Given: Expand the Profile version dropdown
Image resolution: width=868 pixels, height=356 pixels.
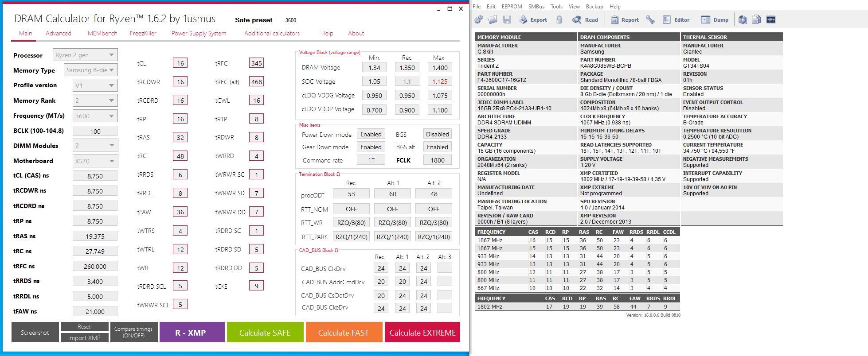Looking at the screenshot, I should [x=95, y=85].
